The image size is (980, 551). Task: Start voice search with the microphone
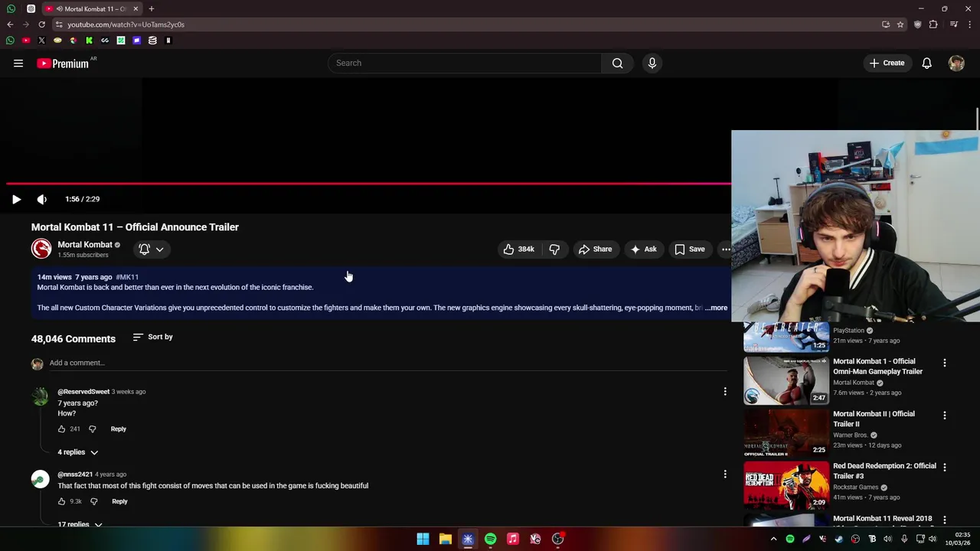tap(652, 63)
